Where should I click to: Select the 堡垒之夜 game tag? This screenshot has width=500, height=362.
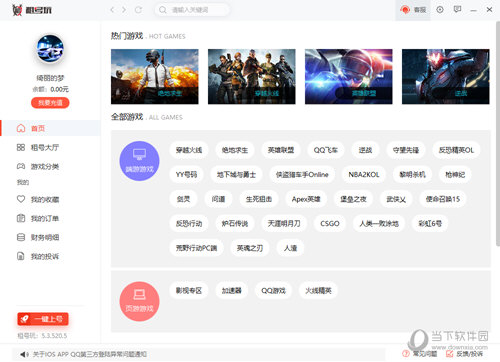pyautogui.click(x=353, y=199)
